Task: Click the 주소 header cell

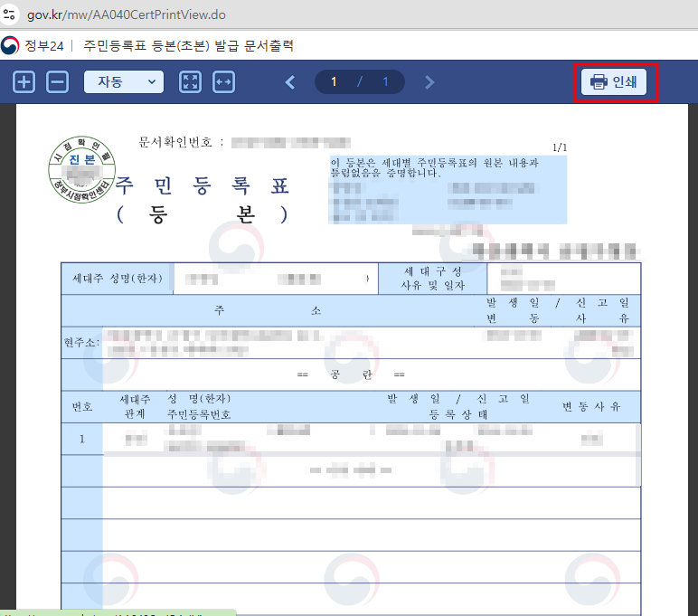Action: pyautogui.click(x=268, y=310)
